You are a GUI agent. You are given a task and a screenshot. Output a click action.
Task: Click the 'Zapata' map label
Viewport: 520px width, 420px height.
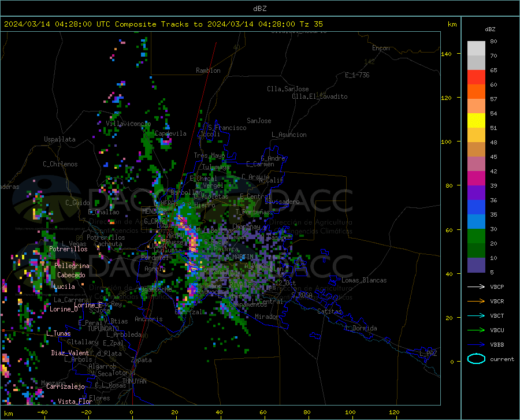coord(142,360)
